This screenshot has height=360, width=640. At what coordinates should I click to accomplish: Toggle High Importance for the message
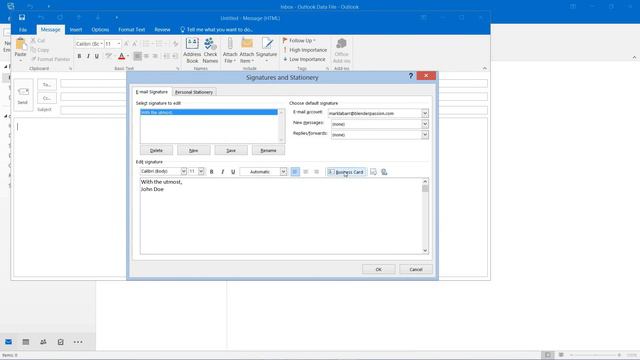[305, 50]
